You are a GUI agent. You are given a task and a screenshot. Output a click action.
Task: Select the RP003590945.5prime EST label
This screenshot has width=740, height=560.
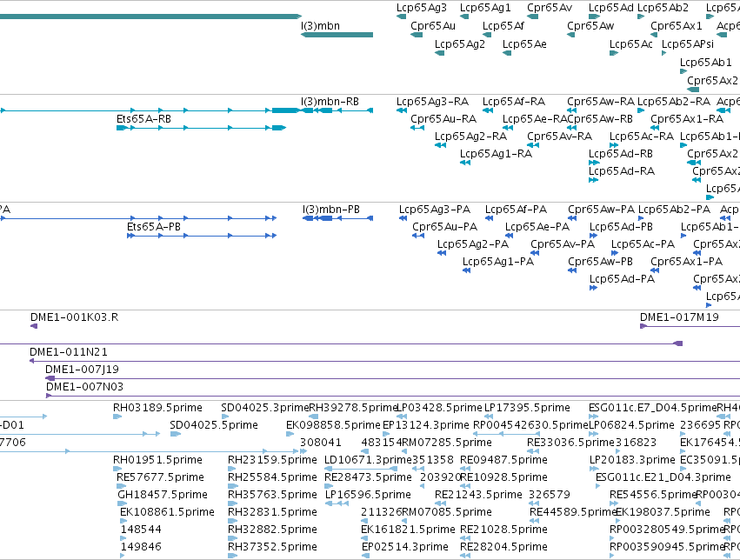click(x=667, y=547)
